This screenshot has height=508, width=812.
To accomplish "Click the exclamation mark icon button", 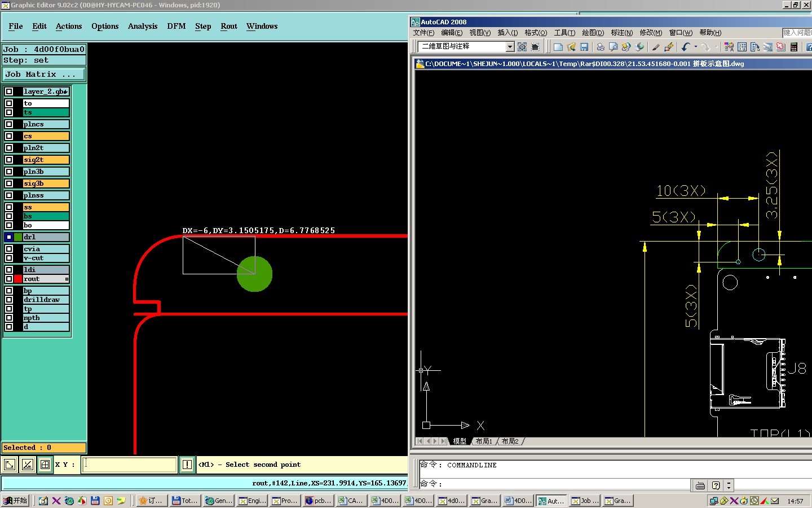I will tap(187, 465).
